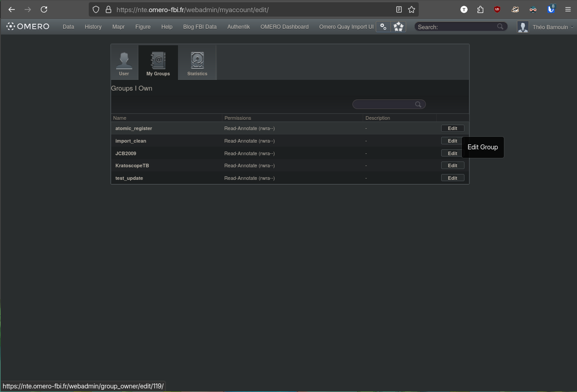Edit the atomic_register group
The image size is (577, 392).
coord(452,128)
